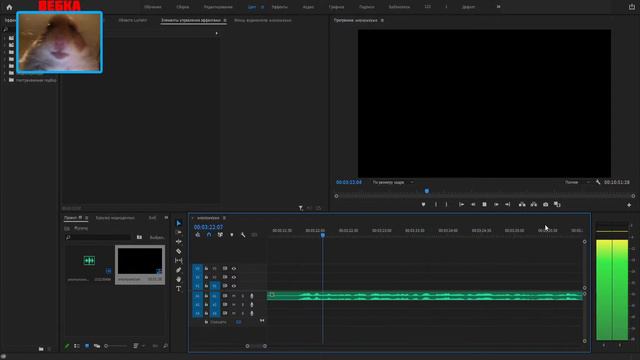Open playback resolution dropdown

(577, 182)
